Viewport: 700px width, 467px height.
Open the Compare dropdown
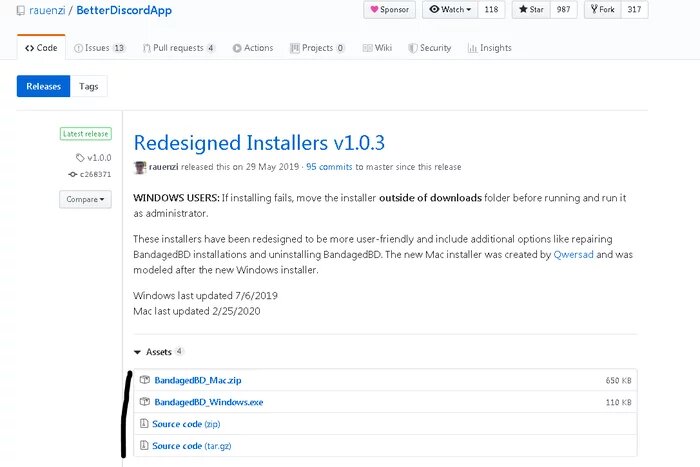click(85, 199)
